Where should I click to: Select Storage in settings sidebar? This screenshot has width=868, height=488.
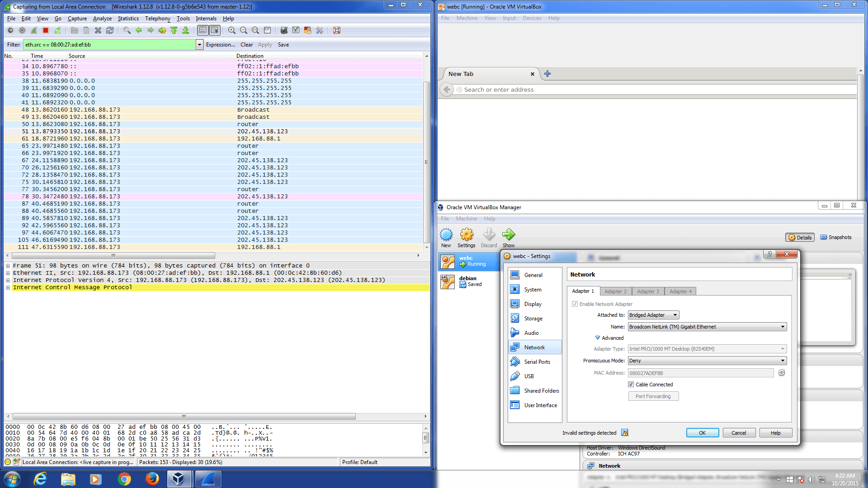click(x=535, y=319)
